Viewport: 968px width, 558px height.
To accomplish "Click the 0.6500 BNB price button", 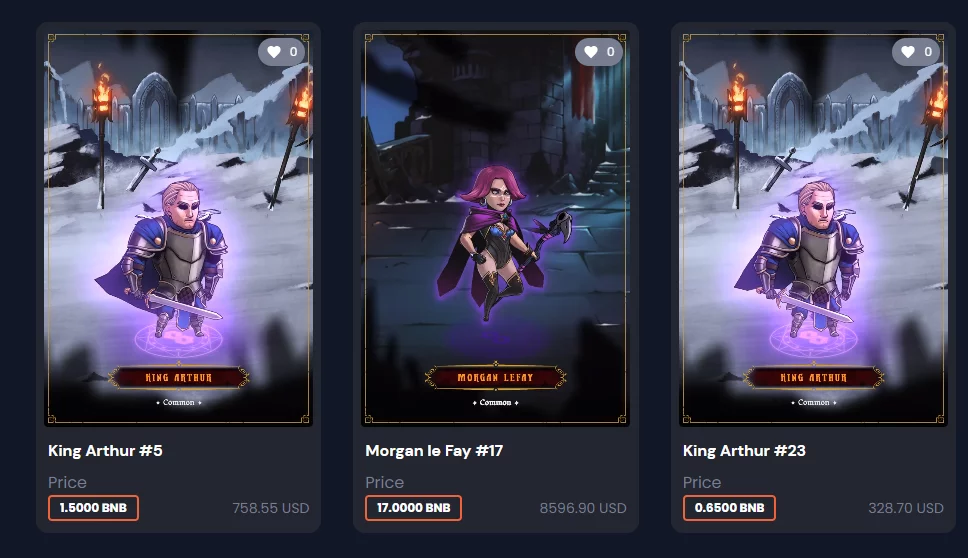I will [729, 508].
